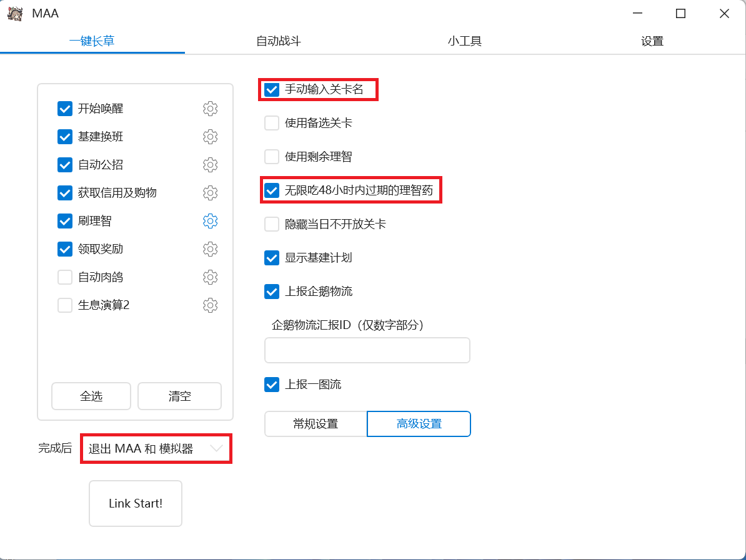Open the gear settings for 领取奖励
The width and height of the screenshot is (746, 560).
click(x=210, y=249)
